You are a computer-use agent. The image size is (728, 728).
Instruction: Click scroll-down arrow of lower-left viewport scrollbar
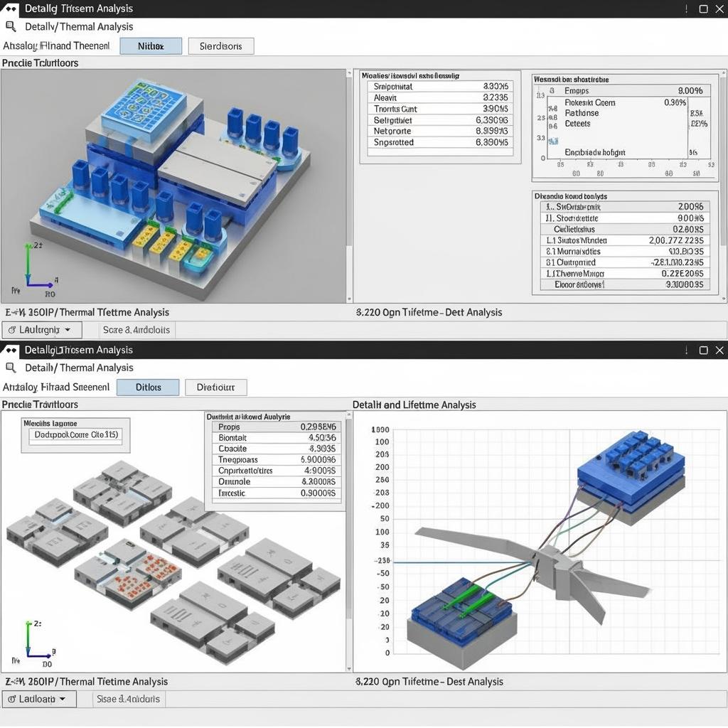(x=348, y=667)
